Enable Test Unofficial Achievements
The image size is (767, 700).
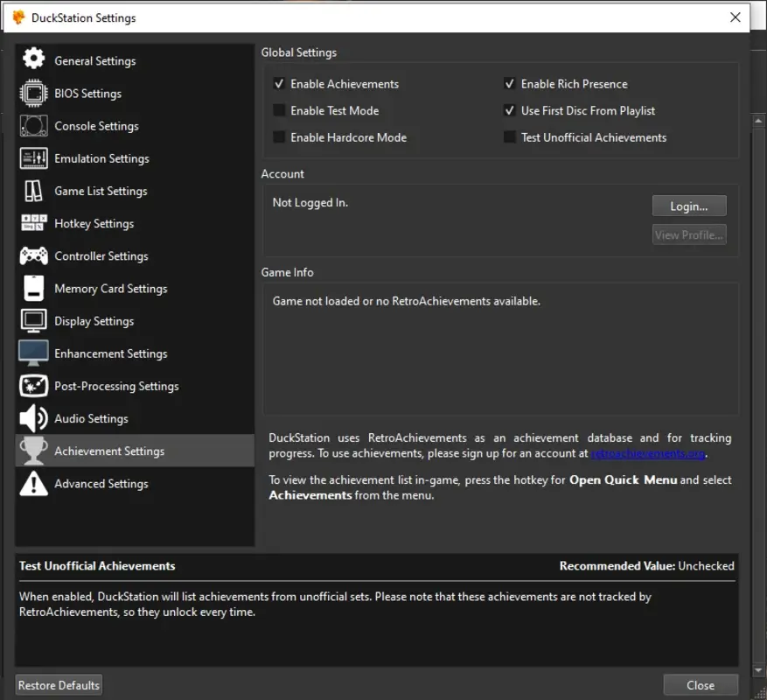pyautogui.click(x=510, y=137)
